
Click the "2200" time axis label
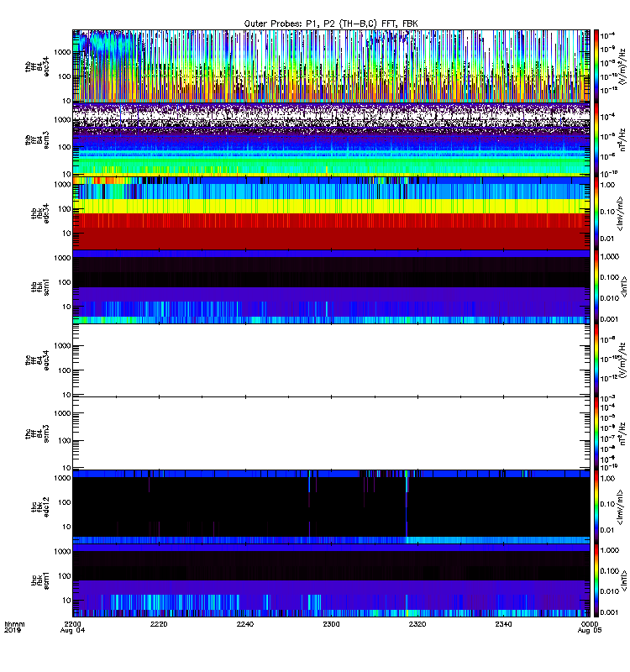[72, 624]
